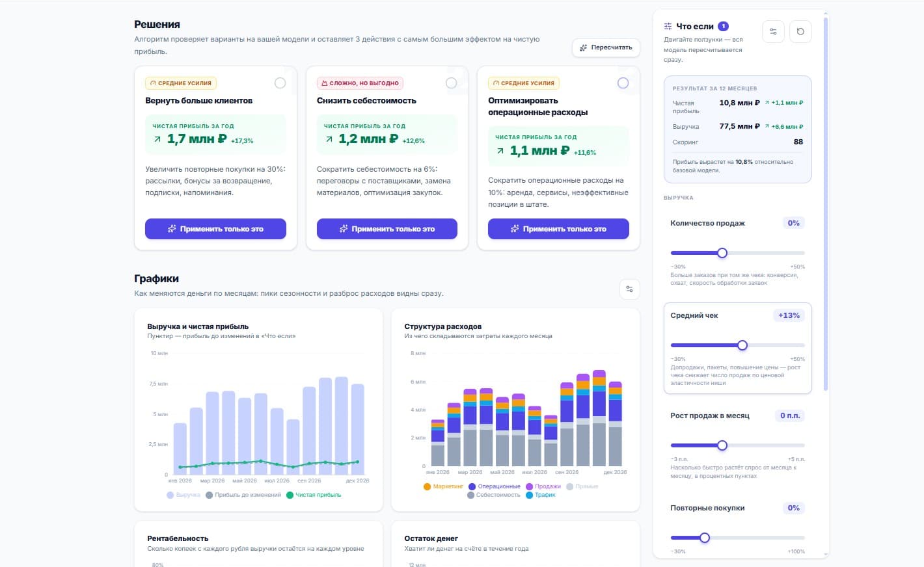The width and height of the screenshot is (924, 567).
Task: Open the What-if panel settings icon button
Action: point(773,31)
